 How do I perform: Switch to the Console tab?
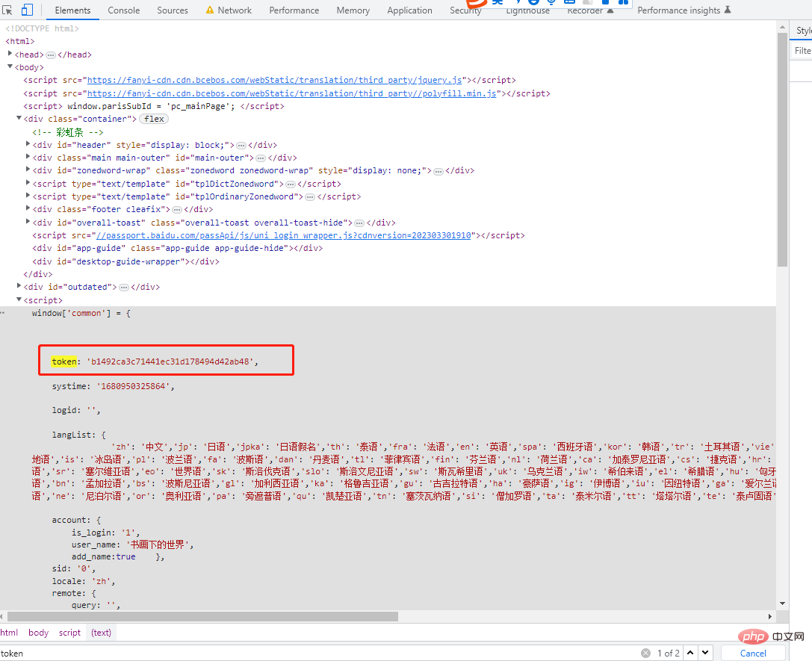pyautogui.click(x=124, y=10)
